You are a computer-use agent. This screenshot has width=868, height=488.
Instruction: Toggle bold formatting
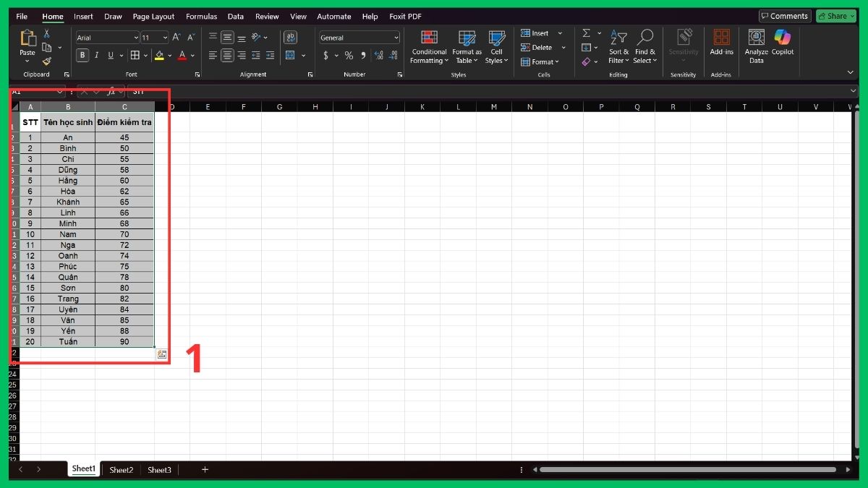coord(82,55)
